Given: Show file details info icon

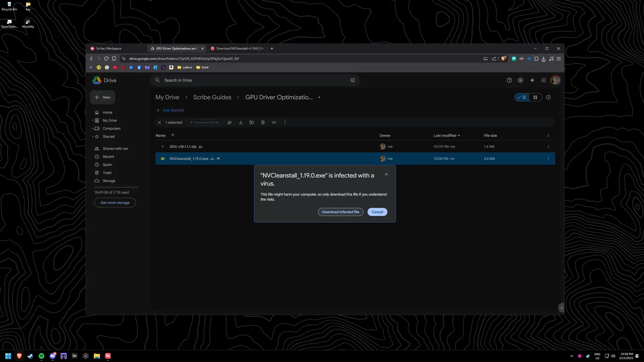Looking at the screenshot, I should coord(548,97).
